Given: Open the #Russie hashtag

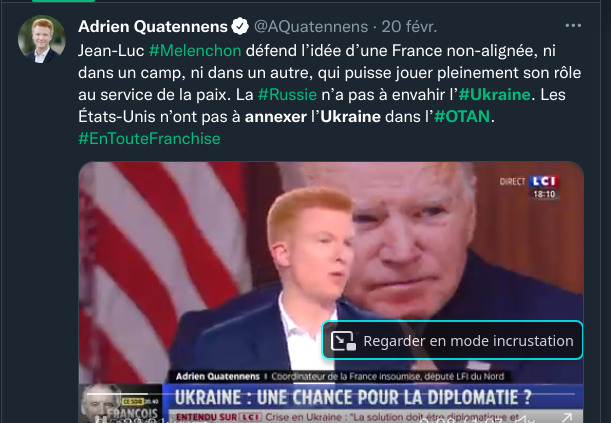Looking at the screenshot, I should pos(287,95).
